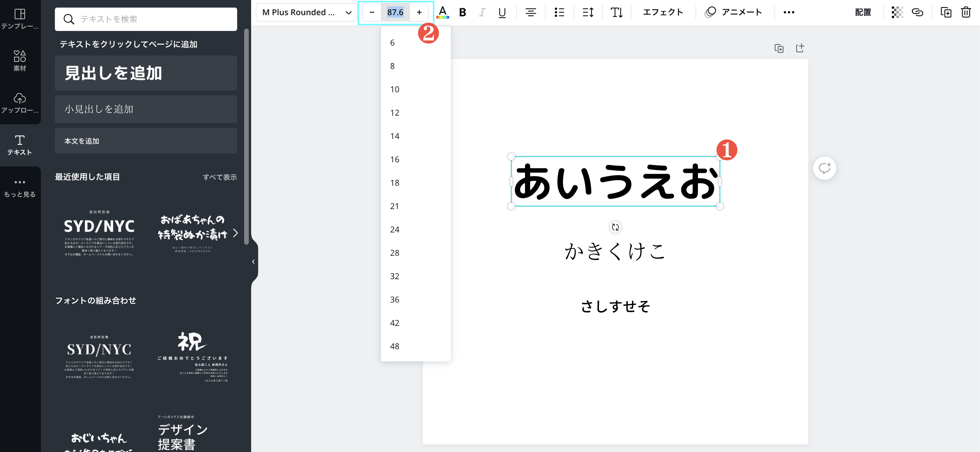
Task: Duplicate the selected element
Action: [946, 12]
